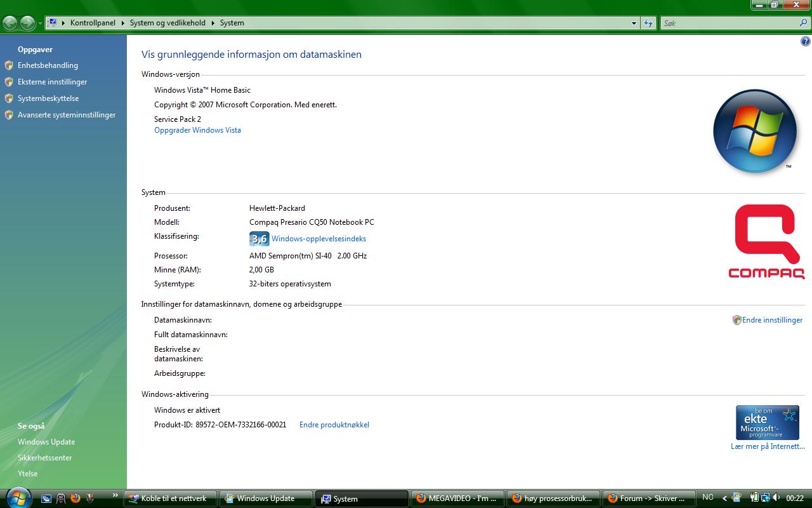
Task: Switch to Windows Update taskbar button
Action: pyautogui.click(x=266, y=498)
